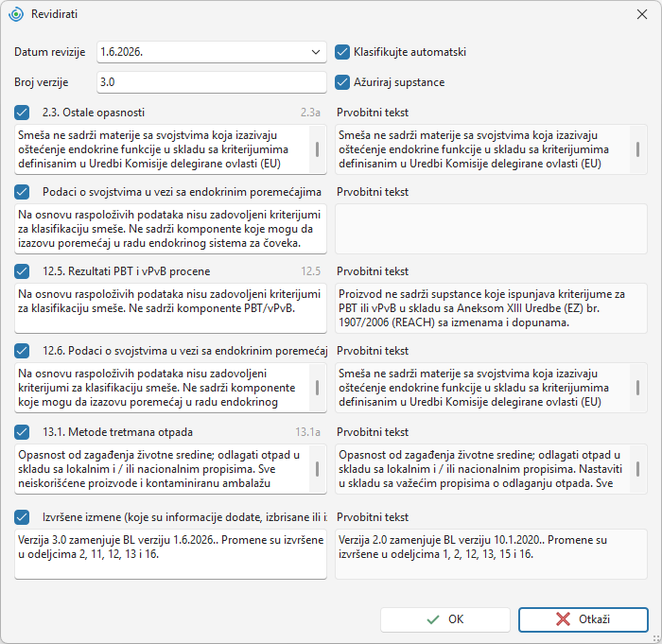This screenshot has width=662, height=644.
Task: Uncheck 12.5. Rezultati PBT i vPvB procene
Action: point(22,271)
